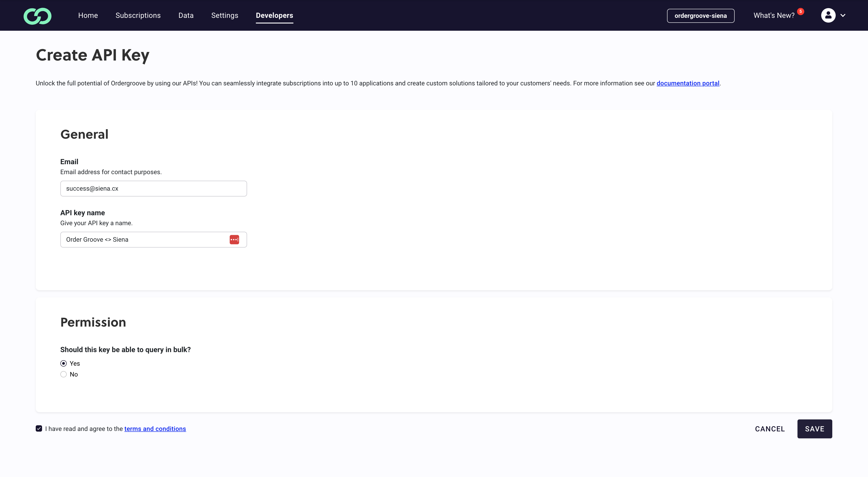Click the 'API key name' label
The width and height of the screenshot is (868, 477).
(83, 213)
